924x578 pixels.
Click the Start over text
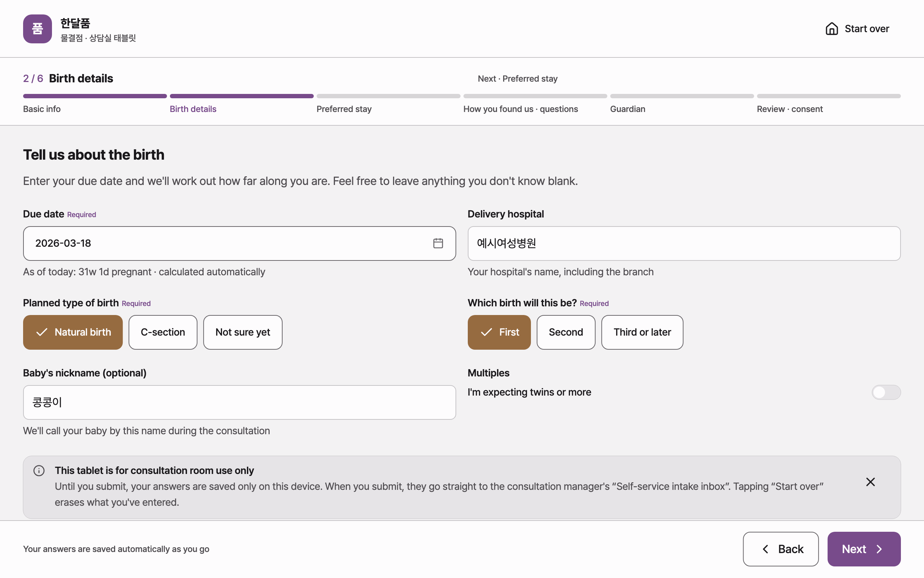[x=867, y=29]
